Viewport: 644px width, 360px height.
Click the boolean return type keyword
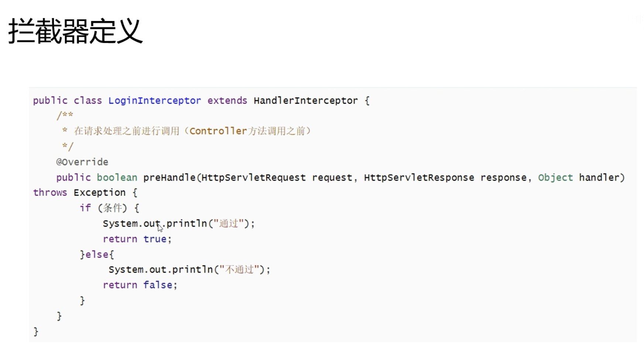117,177
